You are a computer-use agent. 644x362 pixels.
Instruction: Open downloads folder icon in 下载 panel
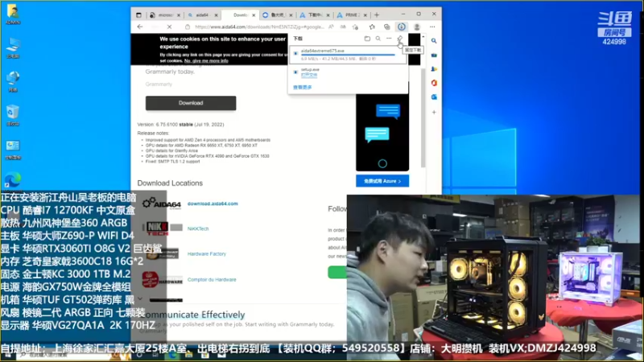tap(367, 38)
